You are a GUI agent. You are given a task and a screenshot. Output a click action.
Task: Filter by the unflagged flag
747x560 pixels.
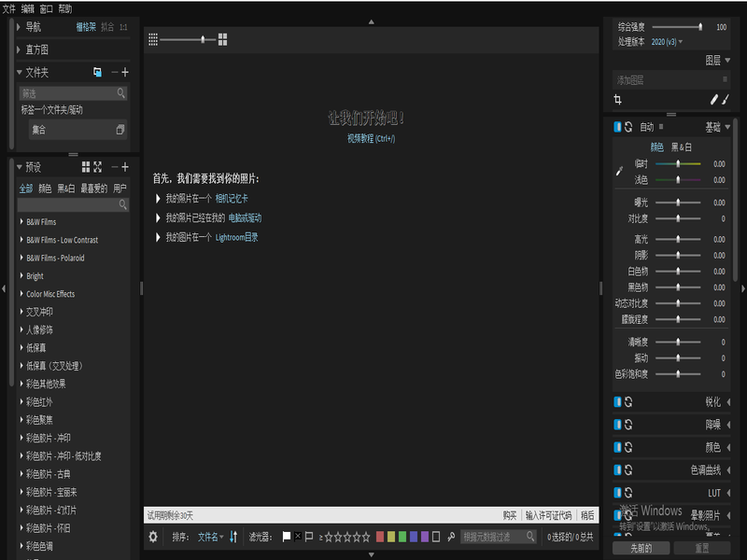tap(309, 537)
